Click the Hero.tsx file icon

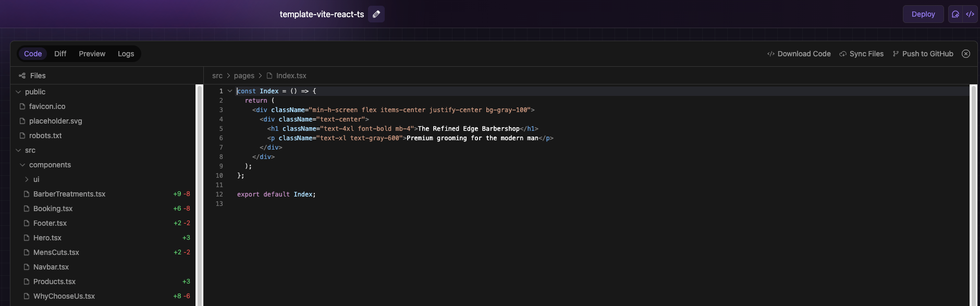[27, 238]
